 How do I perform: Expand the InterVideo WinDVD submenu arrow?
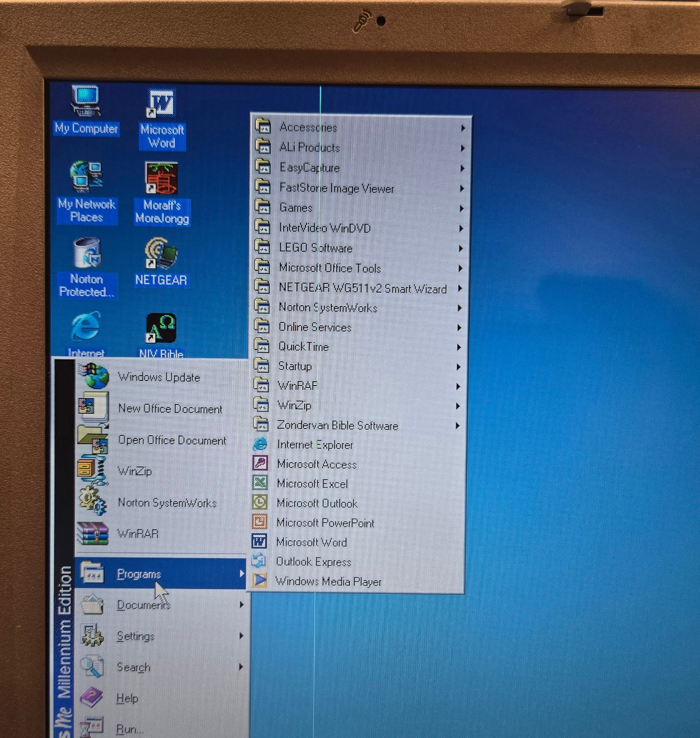coord(461,229)
